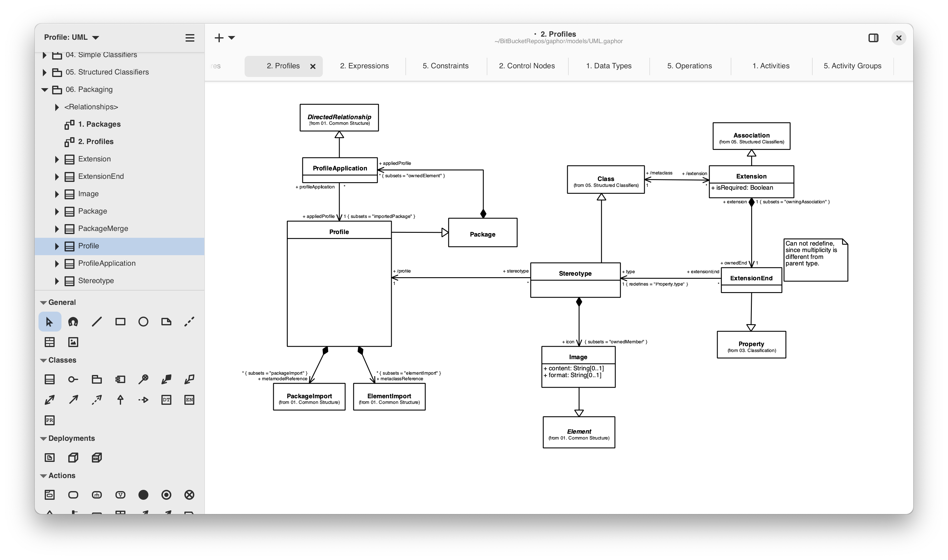Select the Initial node filled circle tool
This screenshot has width=948, height=560.
tap(143, 495)
